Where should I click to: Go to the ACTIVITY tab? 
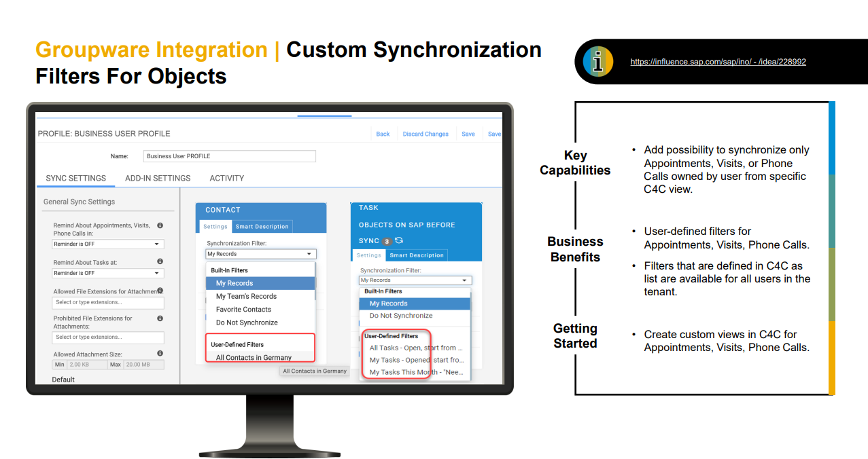coord(226,178)
